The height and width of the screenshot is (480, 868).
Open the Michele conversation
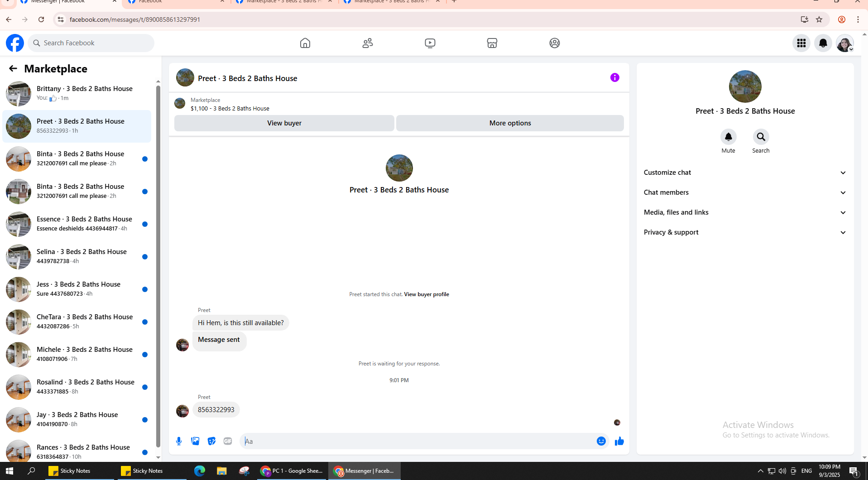tap(77, 354)
